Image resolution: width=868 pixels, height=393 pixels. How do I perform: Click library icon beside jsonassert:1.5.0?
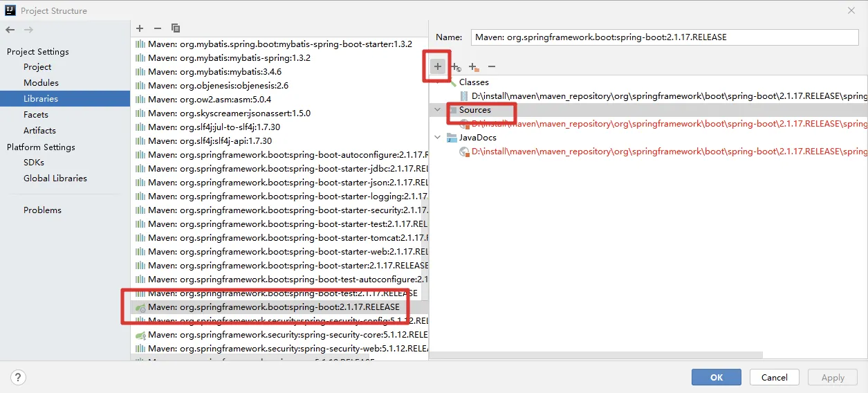click(x=140, y=113)
